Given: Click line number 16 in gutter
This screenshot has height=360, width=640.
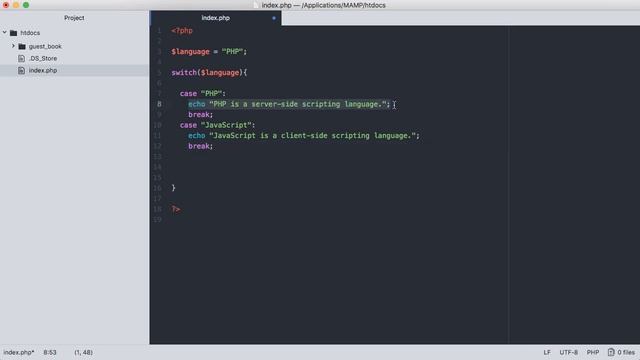Looking at the screenshot, I should 158,188.
